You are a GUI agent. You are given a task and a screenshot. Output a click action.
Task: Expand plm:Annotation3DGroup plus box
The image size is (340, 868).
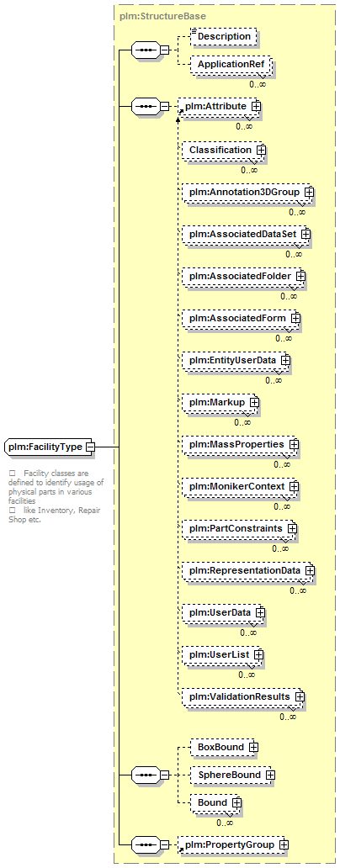pos(309,192)
